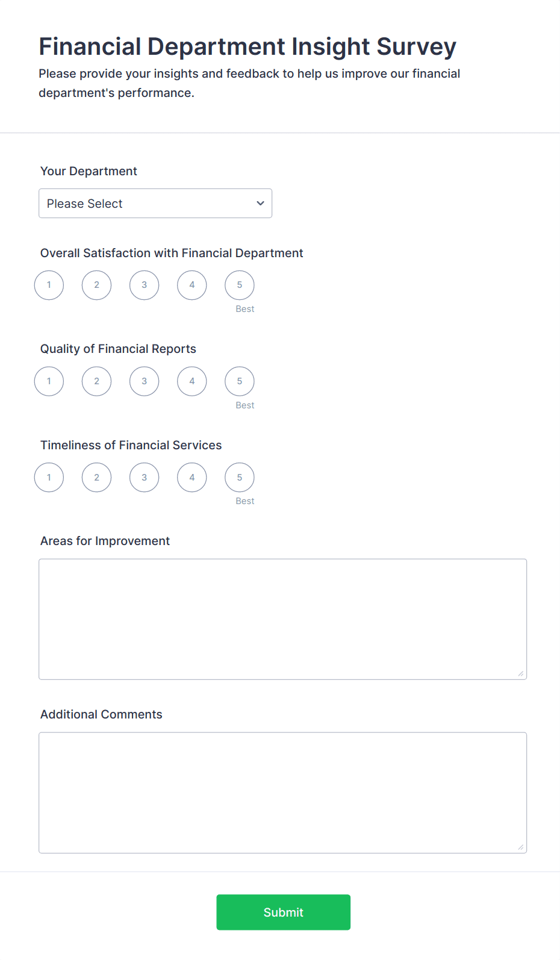
Task: Rate Quality of Financial Reports as 4
Action: tap(191, 381)
